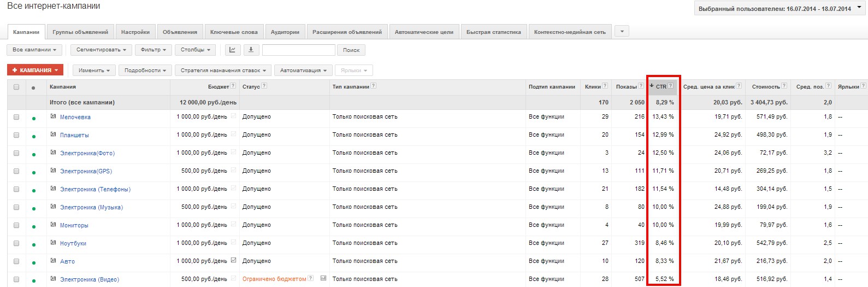Click the budget icon in Авто row
Image resolution: width=868 pixels, height=287 pixels.
[x=234, y=260]
